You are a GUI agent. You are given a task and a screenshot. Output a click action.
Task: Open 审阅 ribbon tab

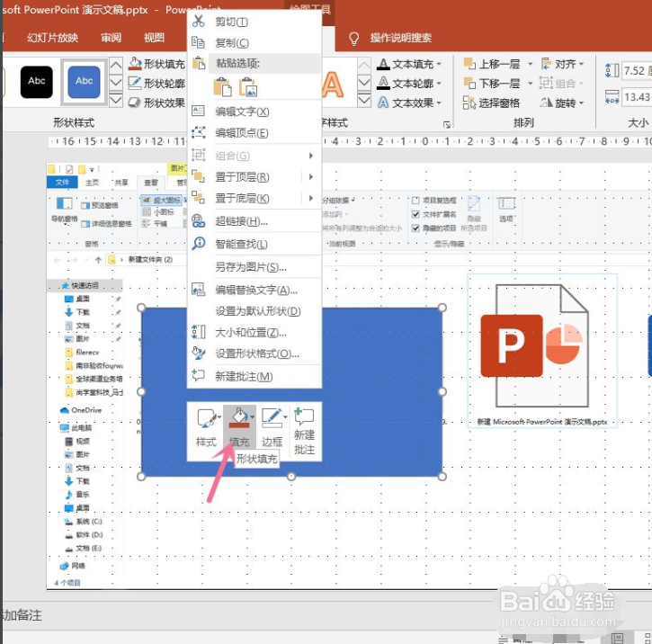pyautogui.click(x=111, y=38)
